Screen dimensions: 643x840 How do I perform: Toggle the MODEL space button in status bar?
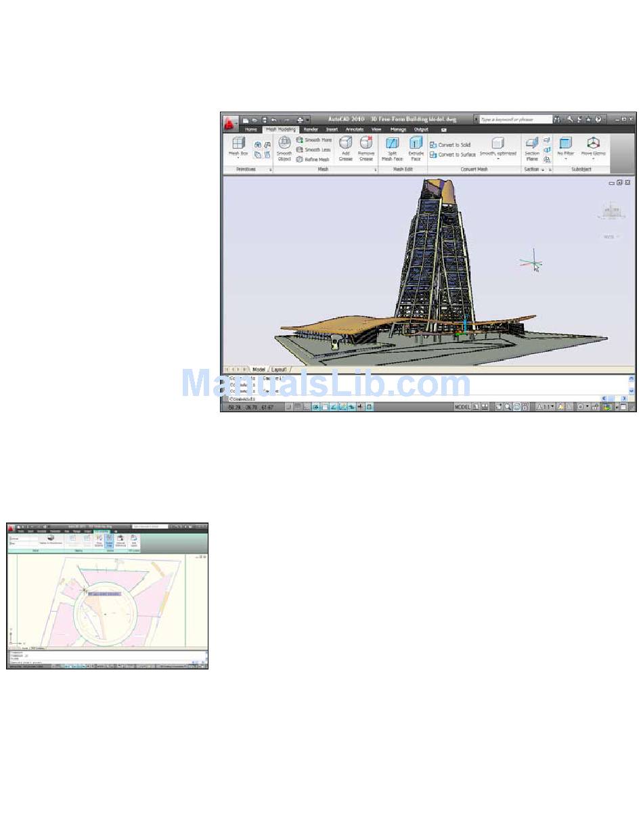click(462, 408)
